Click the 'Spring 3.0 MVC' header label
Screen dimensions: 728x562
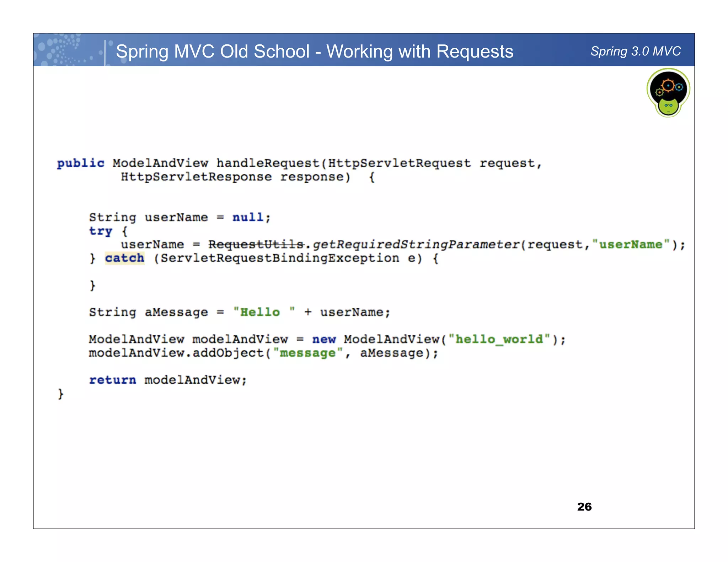[635, 51]
